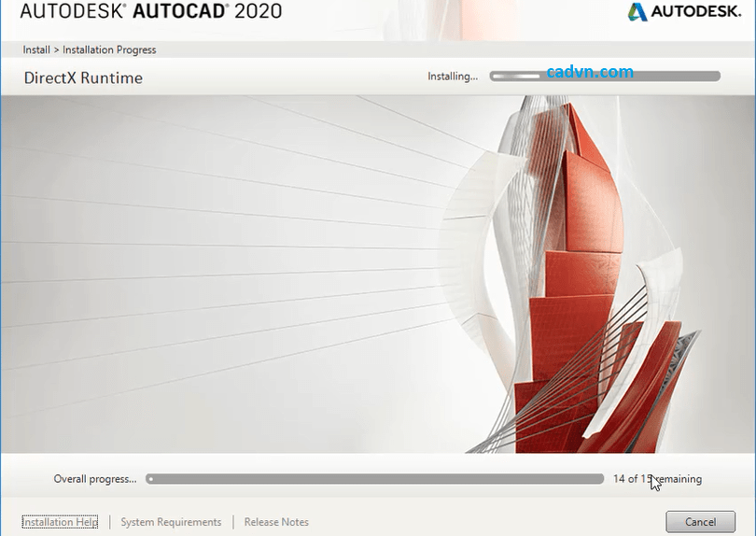
Task: Open the Release Notes link
Action: (276, 522)
